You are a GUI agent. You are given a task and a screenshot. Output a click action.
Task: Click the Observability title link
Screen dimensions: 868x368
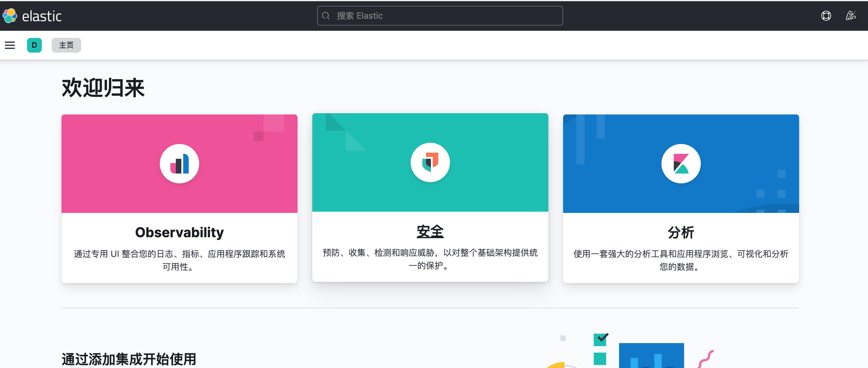pos(179,232)
